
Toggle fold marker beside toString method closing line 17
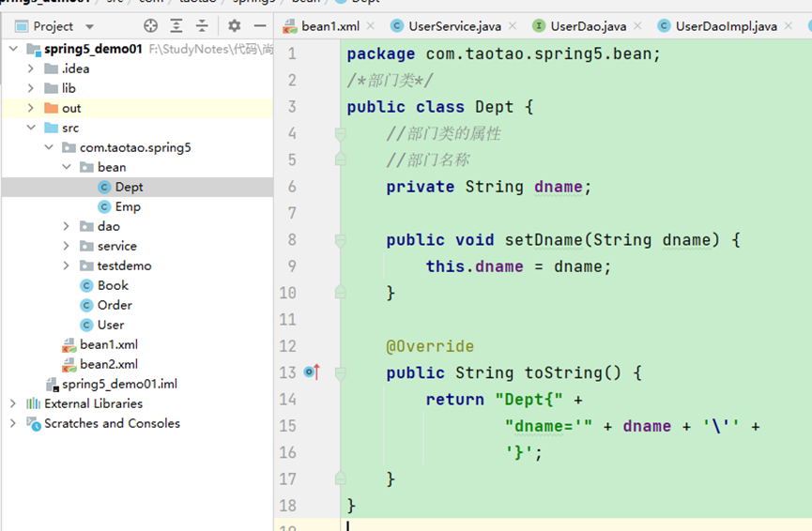coord(341,479)
